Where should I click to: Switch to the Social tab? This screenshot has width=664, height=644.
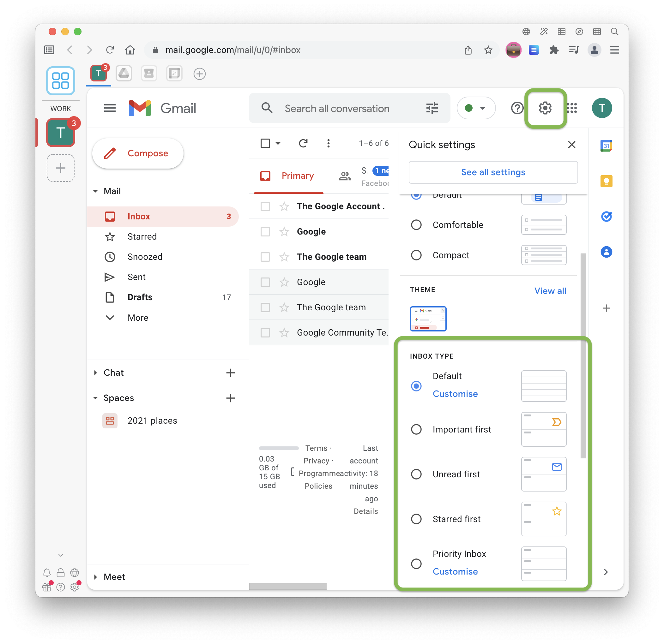coord(362,176)
